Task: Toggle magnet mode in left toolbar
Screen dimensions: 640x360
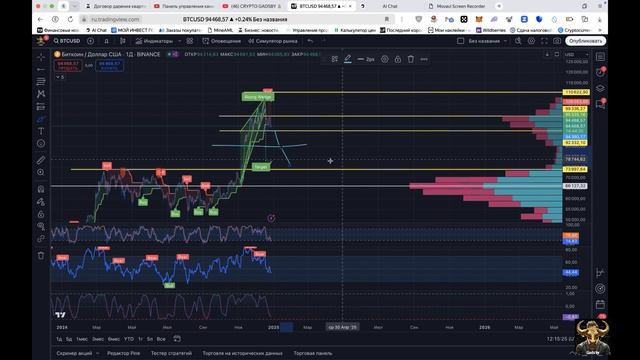Action: click(x=41, y=189)
